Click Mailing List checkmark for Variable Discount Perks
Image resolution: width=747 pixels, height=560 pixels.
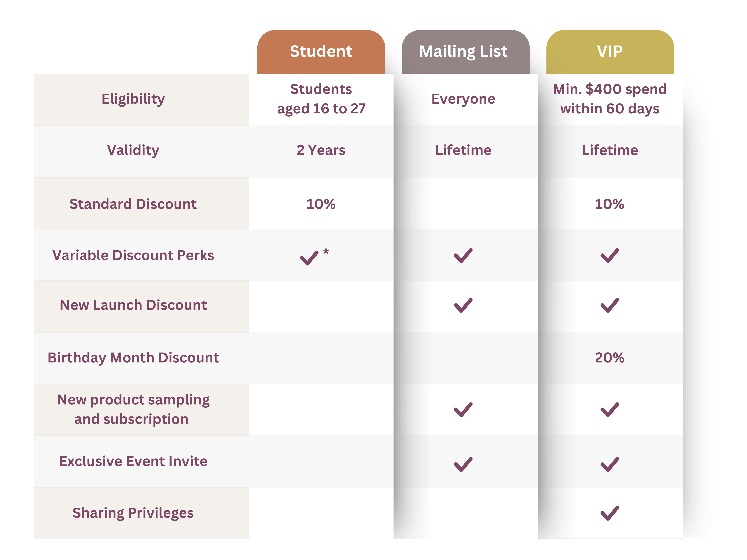point(463,256)
